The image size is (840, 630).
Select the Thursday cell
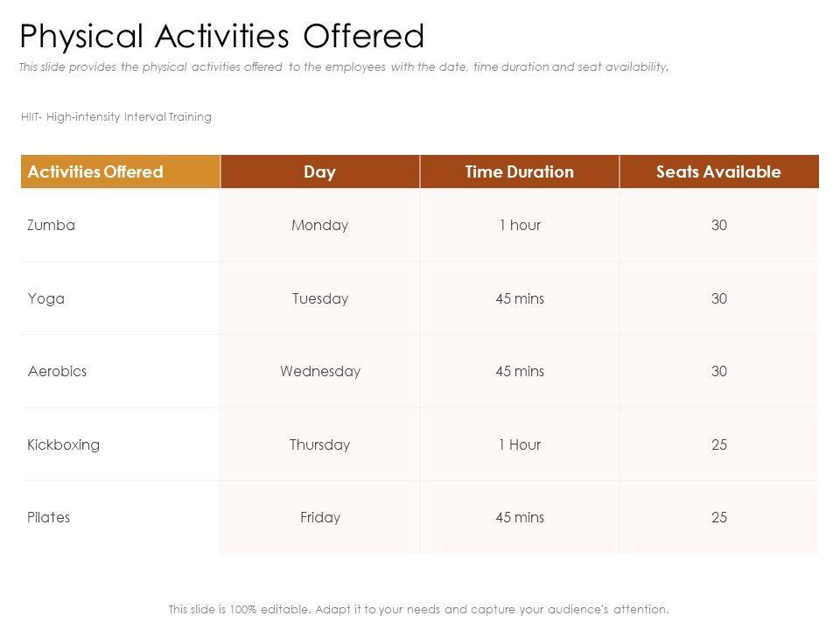319,444
